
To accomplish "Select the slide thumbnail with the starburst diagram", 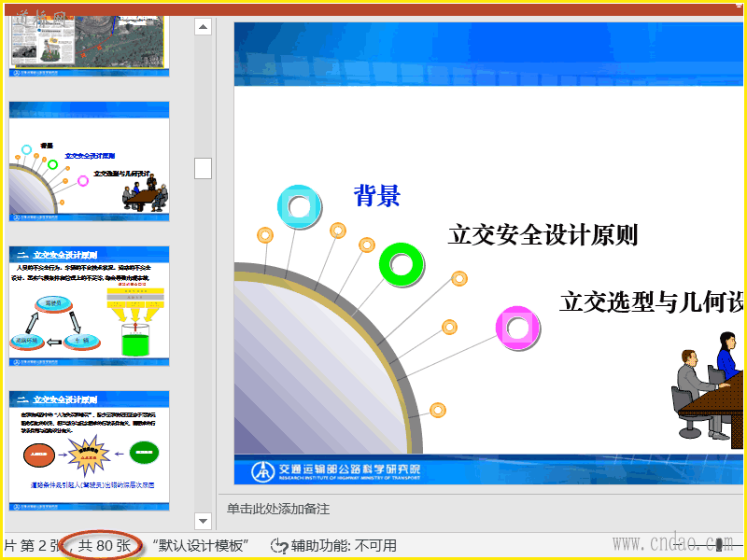I will tap(89, 451).
